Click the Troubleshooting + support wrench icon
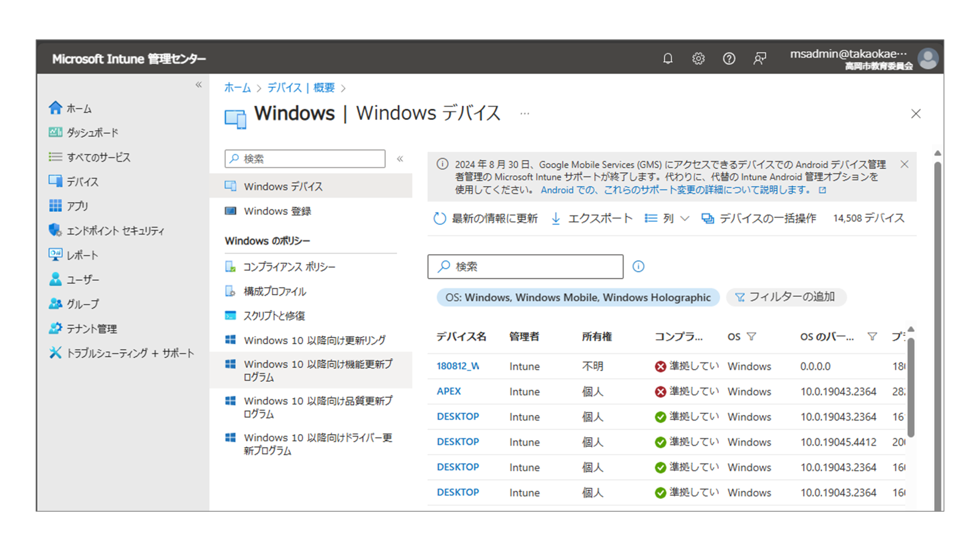Screen dimensions: 980x551 click(x=55, y=353)
